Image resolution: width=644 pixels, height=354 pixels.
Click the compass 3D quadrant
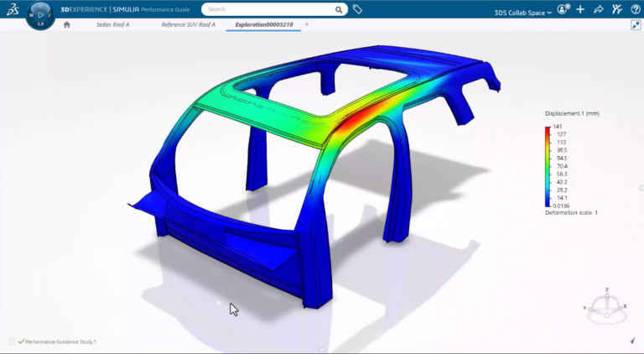point(31,15)
